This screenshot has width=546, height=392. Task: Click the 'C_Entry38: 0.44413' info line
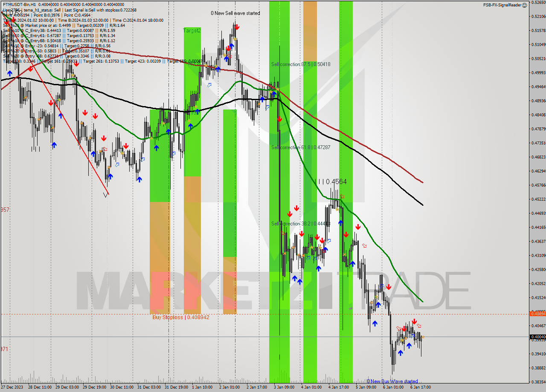pyautogui.click(x=59, y=30)
